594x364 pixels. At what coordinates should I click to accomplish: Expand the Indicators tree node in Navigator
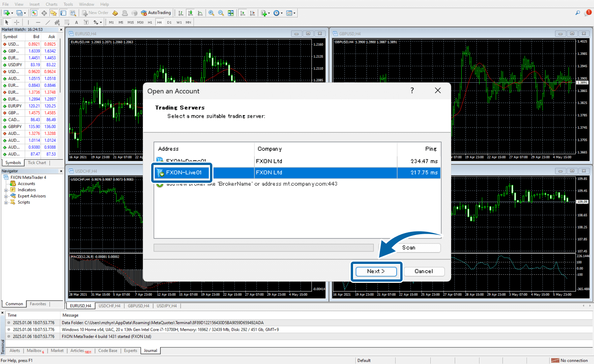[x=6, y=190]
